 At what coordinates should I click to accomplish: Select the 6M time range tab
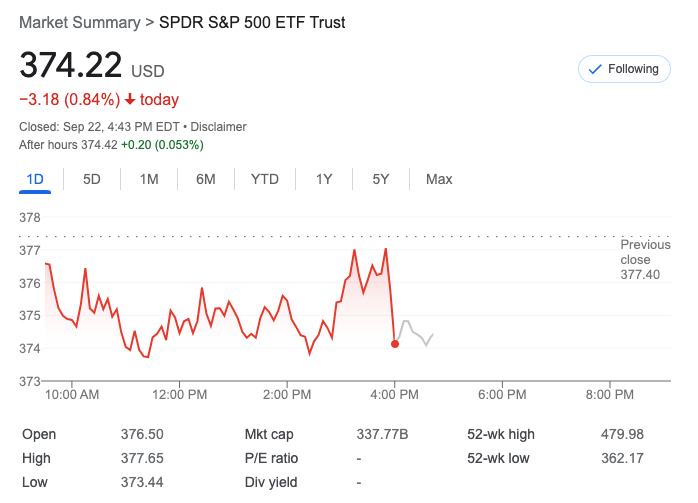click(x=206, y=179)
